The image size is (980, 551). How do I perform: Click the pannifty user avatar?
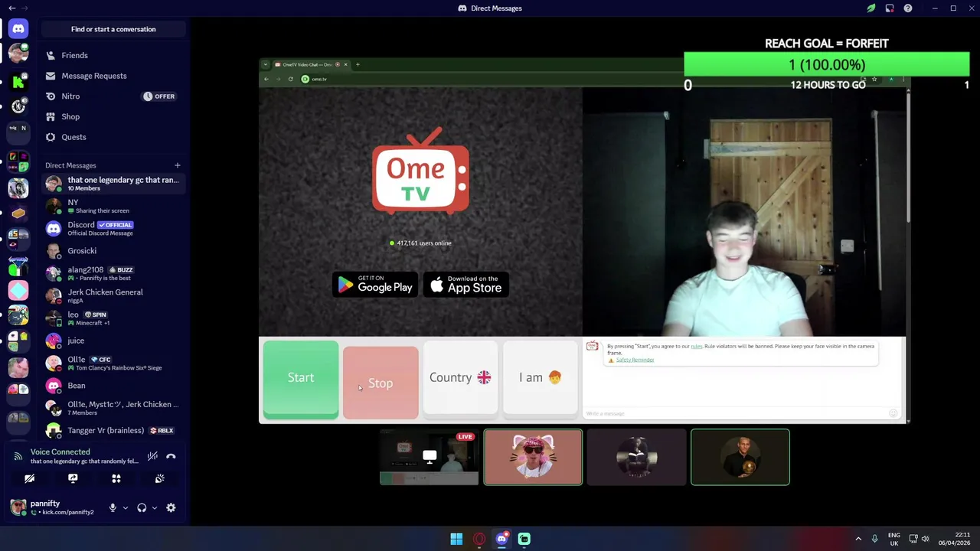point(18,507)
